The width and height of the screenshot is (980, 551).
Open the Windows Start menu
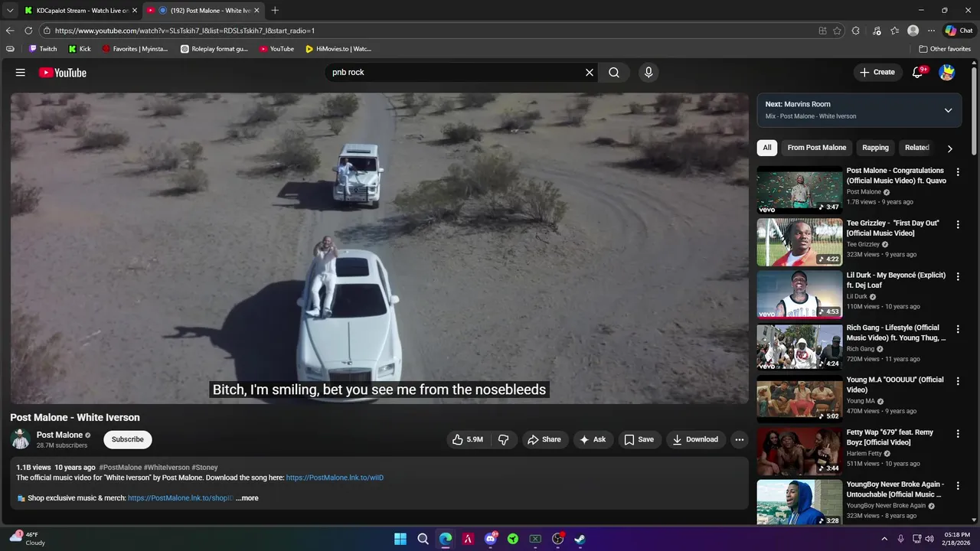pyautogui.click(x=400, y=539)
